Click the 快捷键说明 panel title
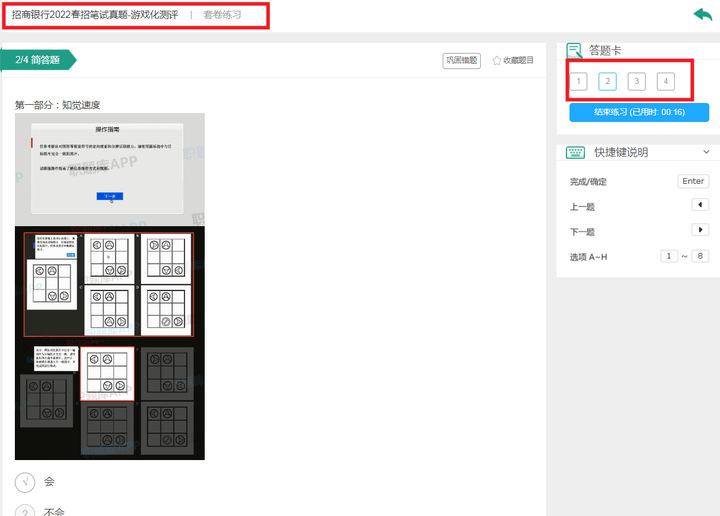 pos(621,152)
